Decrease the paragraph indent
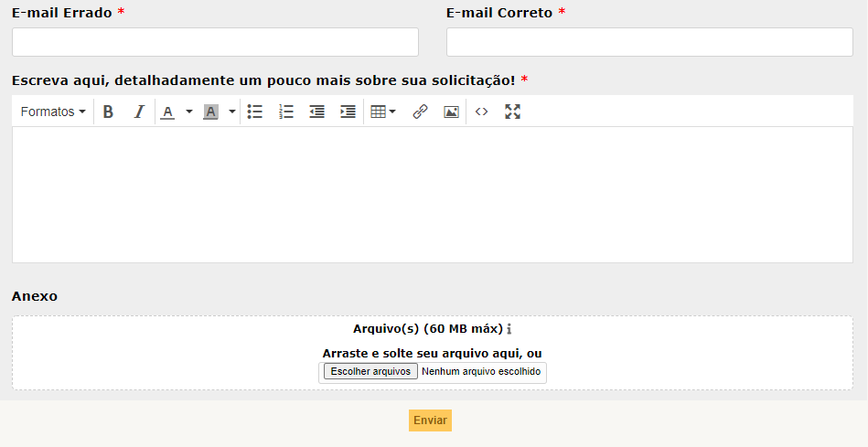This screenshot has height=447, width=868. pyautogui.click(x=316, y=112)
